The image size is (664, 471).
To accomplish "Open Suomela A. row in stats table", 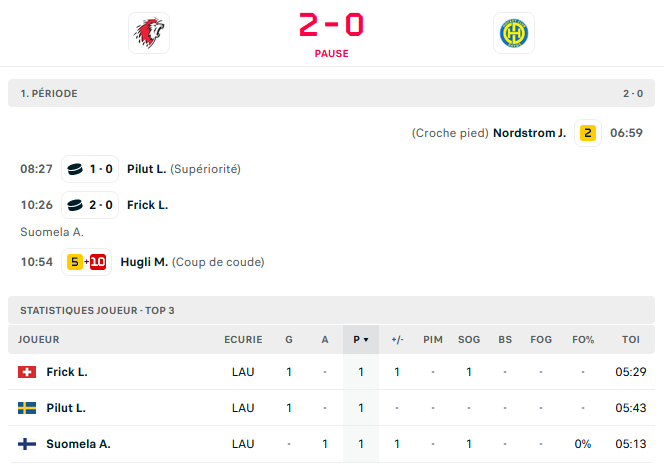I will [78, 444].
